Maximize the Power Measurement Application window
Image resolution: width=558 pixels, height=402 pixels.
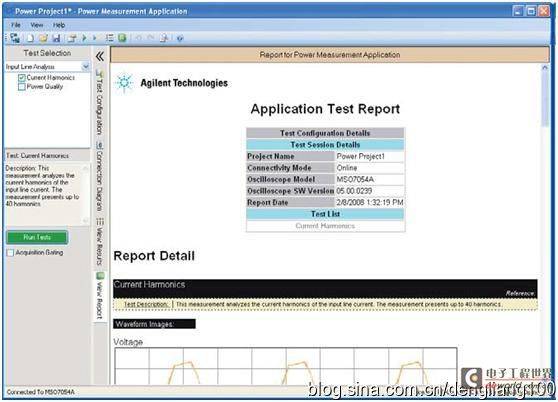click(531, 11)
